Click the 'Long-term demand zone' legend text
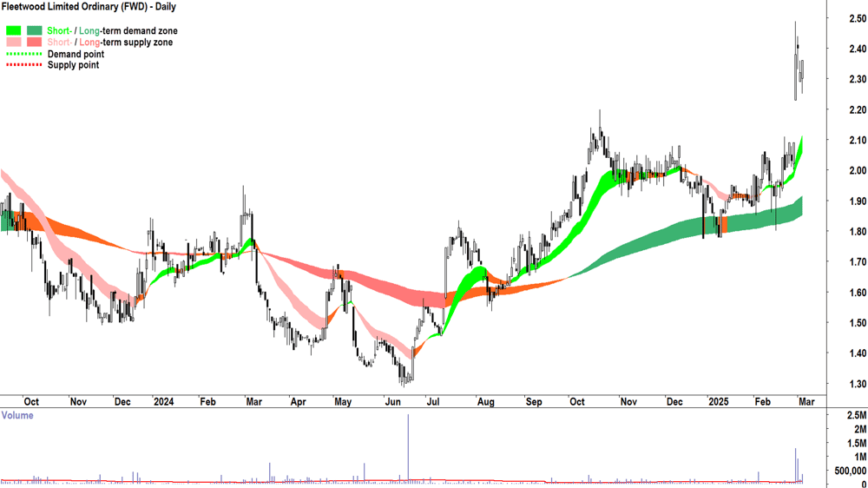The image size is (868, 488). pos(128,30)
